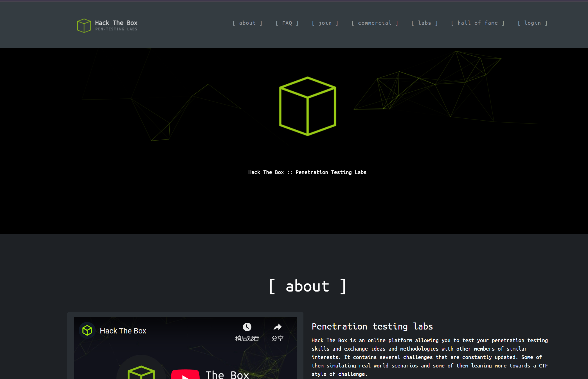Viewport: 588px width, 379px height.
Task: Open the about menu item
Action: point(247,23)
